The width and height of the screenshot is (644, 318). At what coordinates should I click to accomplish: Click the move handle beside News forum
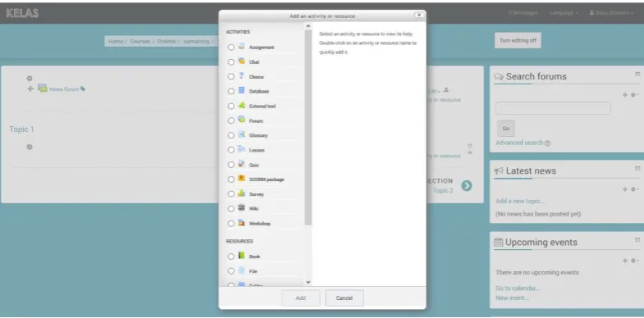click(30, 89)
